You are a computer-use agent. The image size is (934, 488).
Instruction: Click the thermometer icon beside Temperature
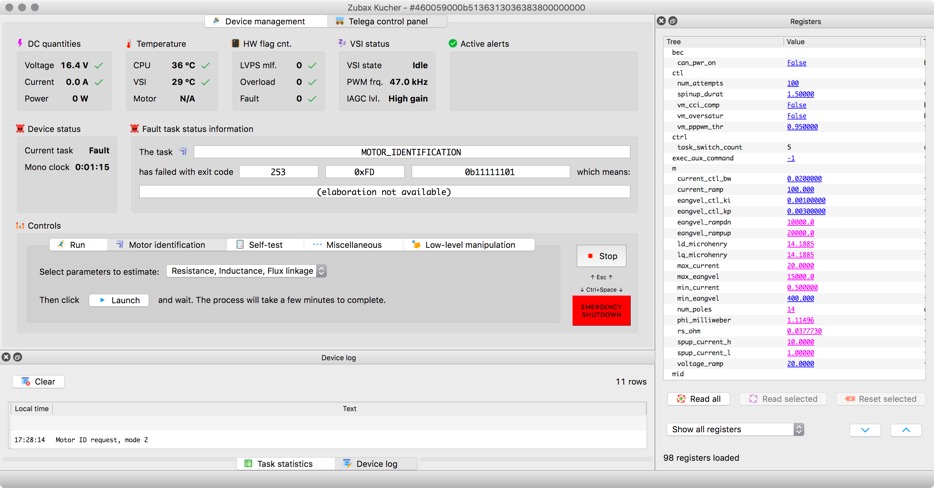129,43
